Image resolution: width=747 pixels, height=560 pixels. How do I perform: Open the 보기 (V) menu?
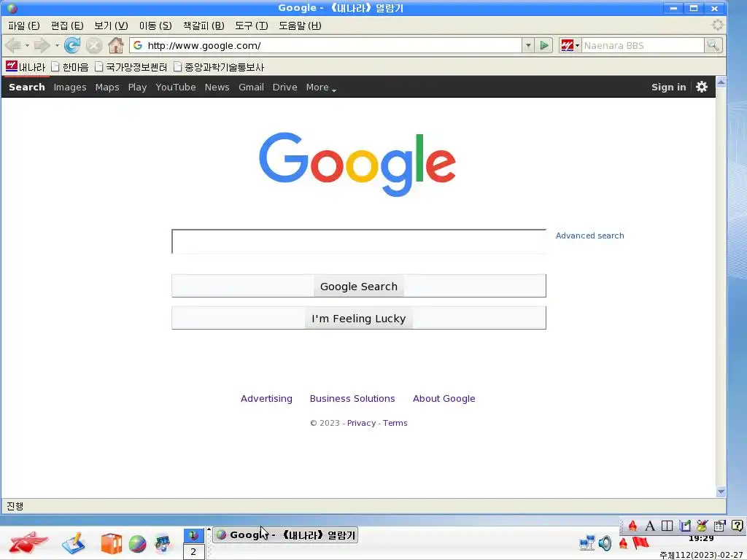(111, 26)
